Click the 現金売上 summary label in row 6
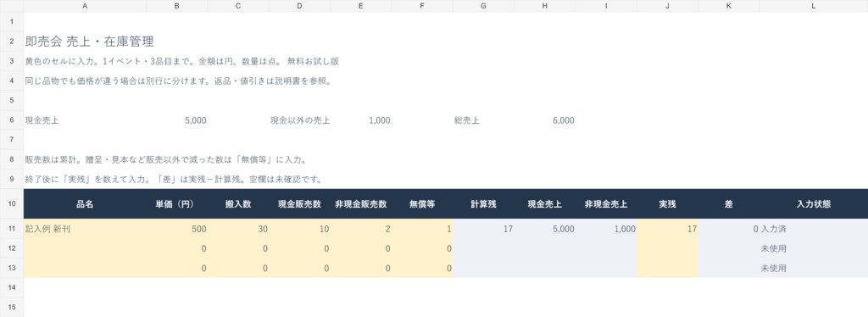The height and width of the screenshot is (317, 868). (x=42, y=120)
